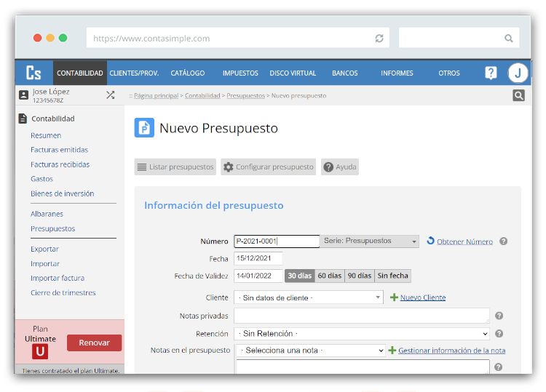Open Resumen in the sidebar
The width and height of the screenshot is (546, 392).
pyautogui.click(x=46, y=135)
